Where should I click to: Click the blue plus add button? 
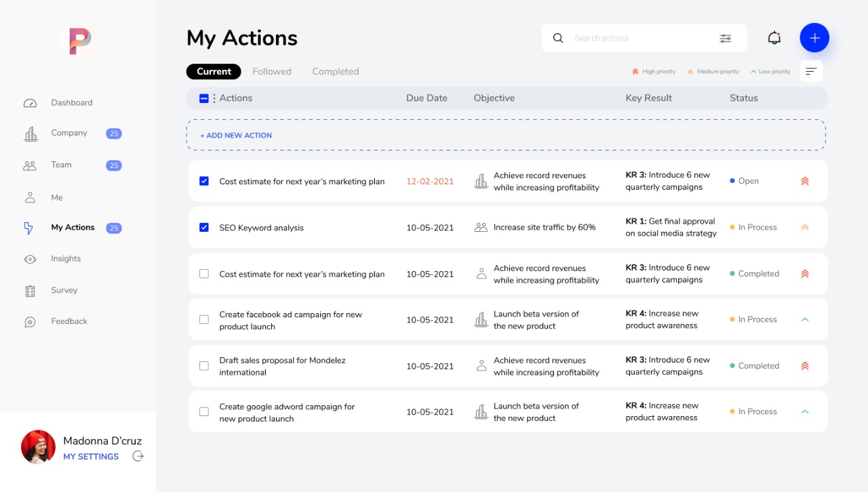pyautogui.click(x=814, y=38)
